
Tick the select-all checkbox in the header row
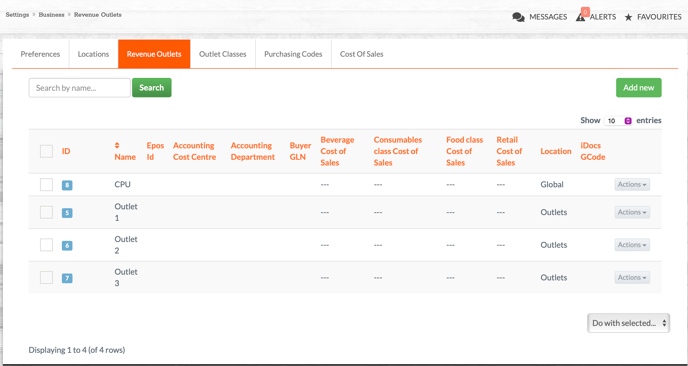47,151
